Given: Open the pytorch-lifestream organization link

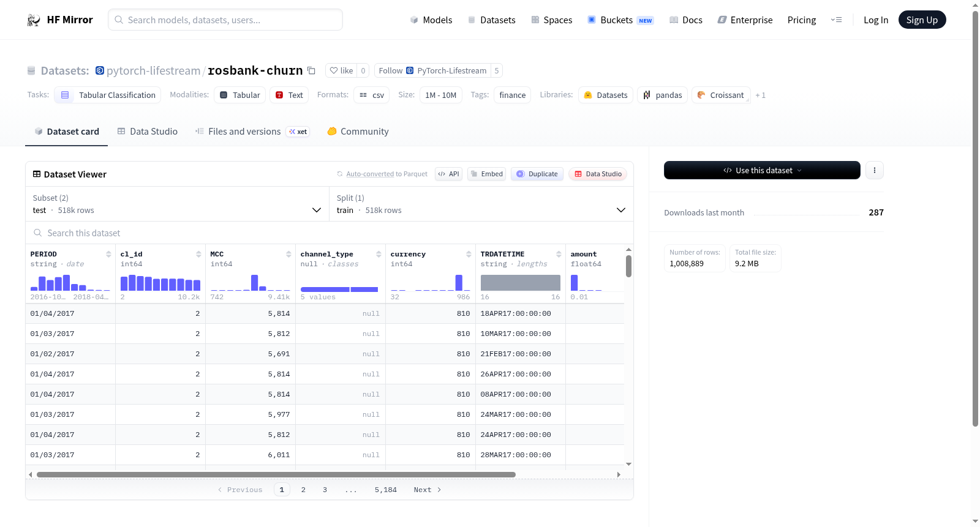Looking at the screenshot, I should (153, 70).
